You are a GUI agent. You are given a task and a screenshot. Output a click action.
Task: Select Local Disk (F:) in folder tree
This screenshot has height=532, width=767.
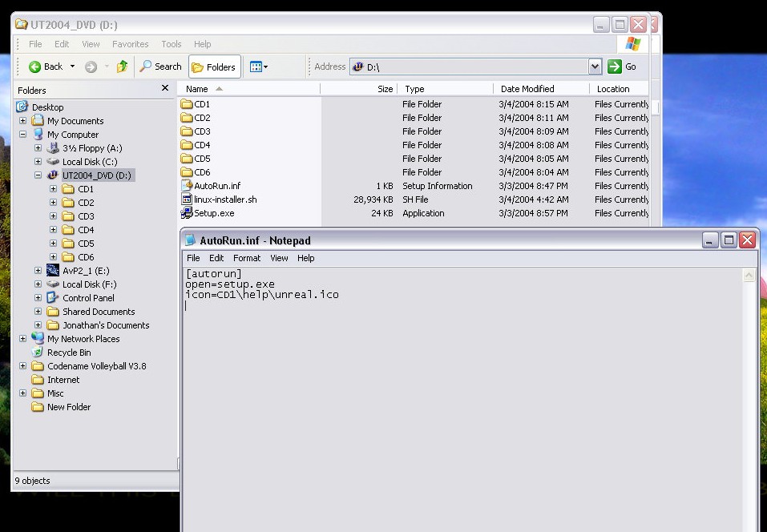click(89, 284)
